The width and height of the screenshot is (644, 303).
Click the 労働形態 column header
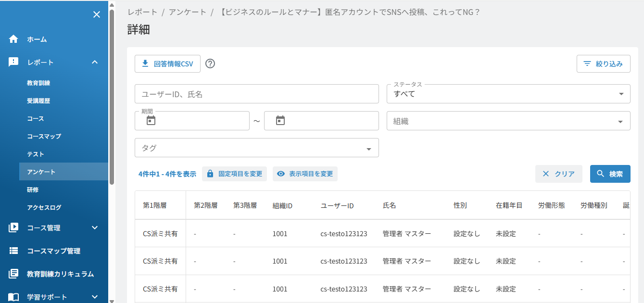551,205
